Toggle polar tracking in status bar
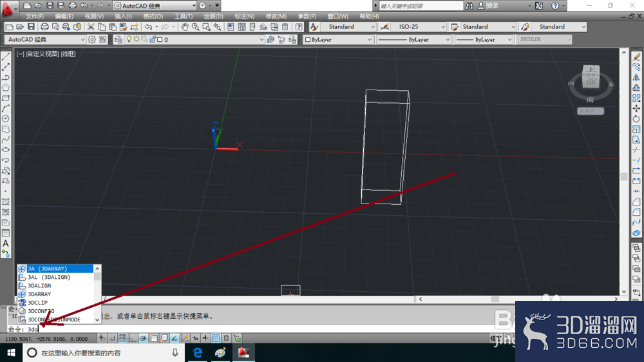This screenshot has height=362, width=644. click(143, 338)
